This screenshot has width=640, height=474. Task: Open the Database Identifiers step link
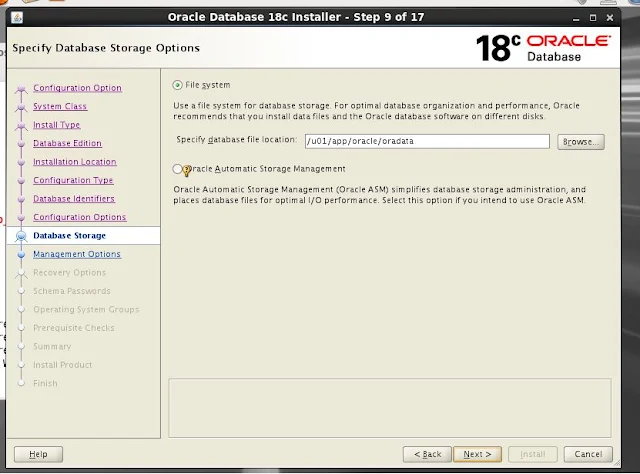point(74,198)
